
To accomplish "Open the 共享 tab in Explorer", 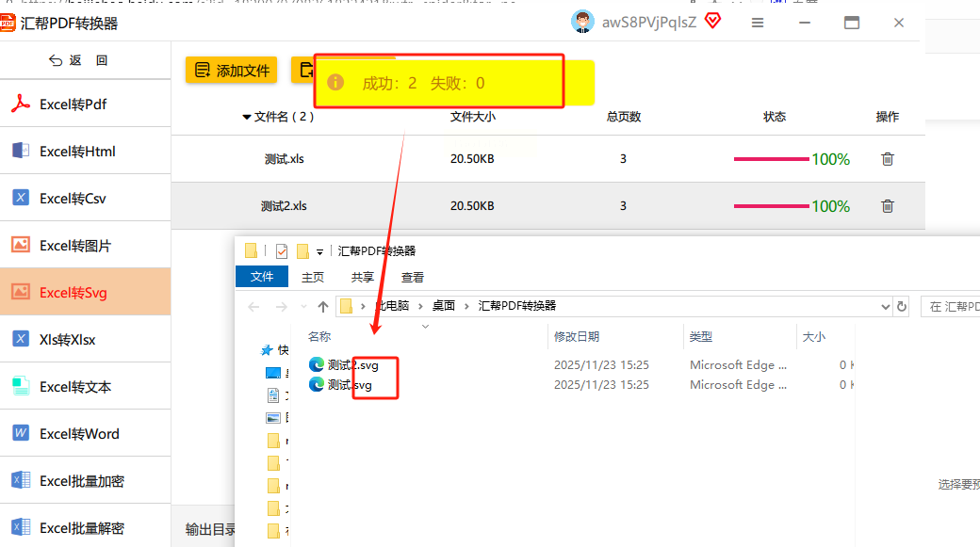I will pos(363,277).
